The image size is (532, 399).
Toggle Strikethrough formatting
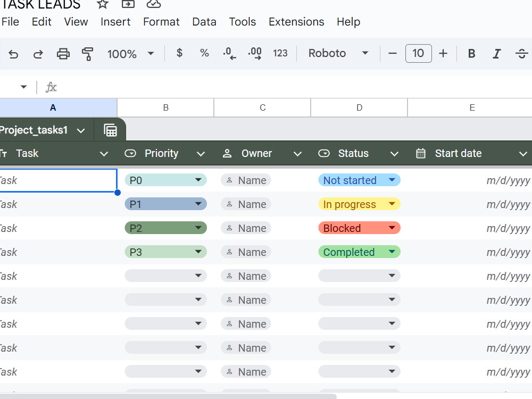pyautogui.click(x=521, y=54)
